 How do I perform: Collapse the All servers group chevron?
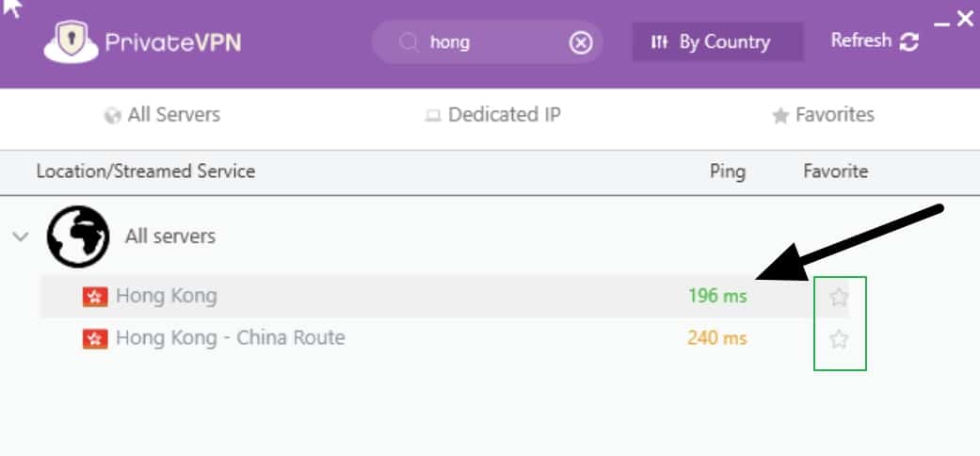tap(22, 236)
